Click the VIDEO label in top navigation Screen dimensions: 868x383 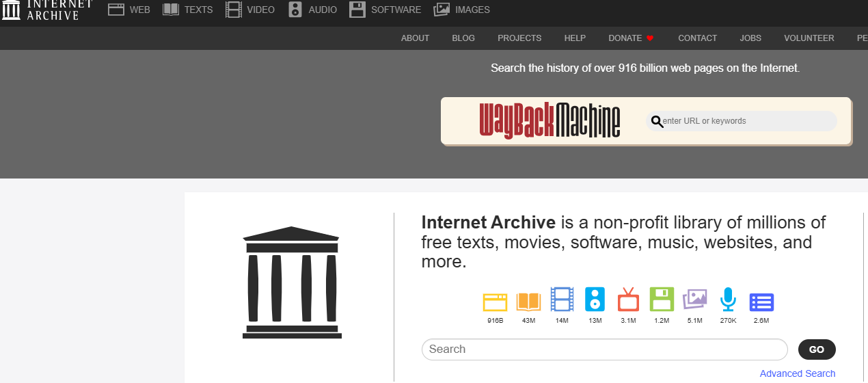(261, 10)
